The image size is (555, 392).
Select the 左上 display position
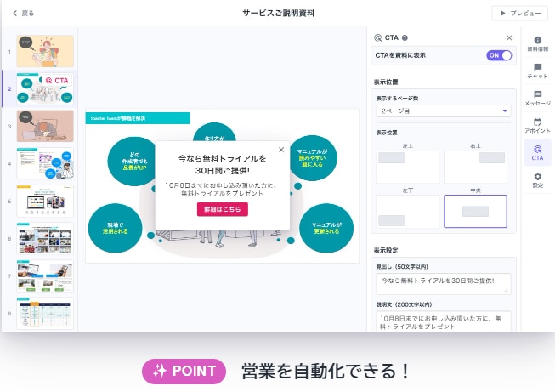(407, 165)
